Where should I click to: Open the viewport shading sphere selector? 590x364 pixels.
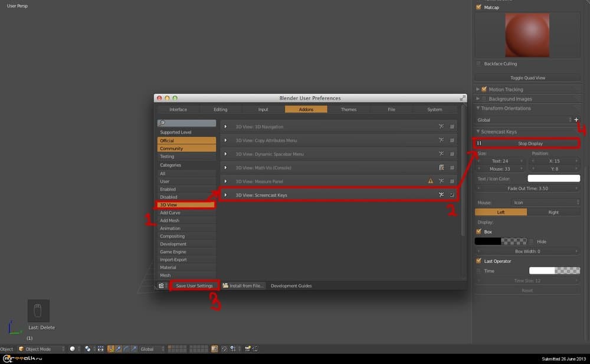[74, 349]
